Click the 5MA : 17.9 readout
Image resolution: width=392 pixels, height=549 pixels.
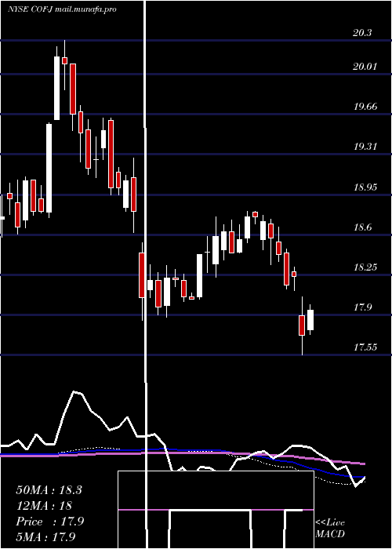(45, 536)
